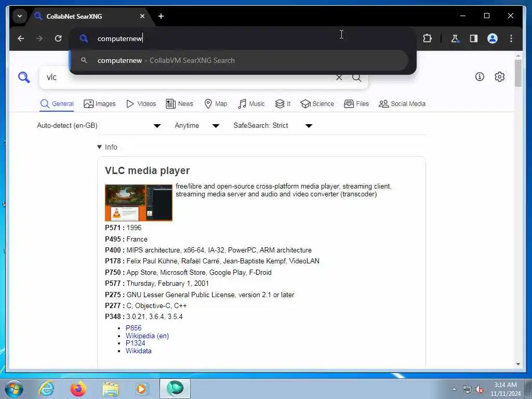532x399 pixels.
Task: Open the three-dot browser menu
Action: pyautogui.click(x=511, y=38)
